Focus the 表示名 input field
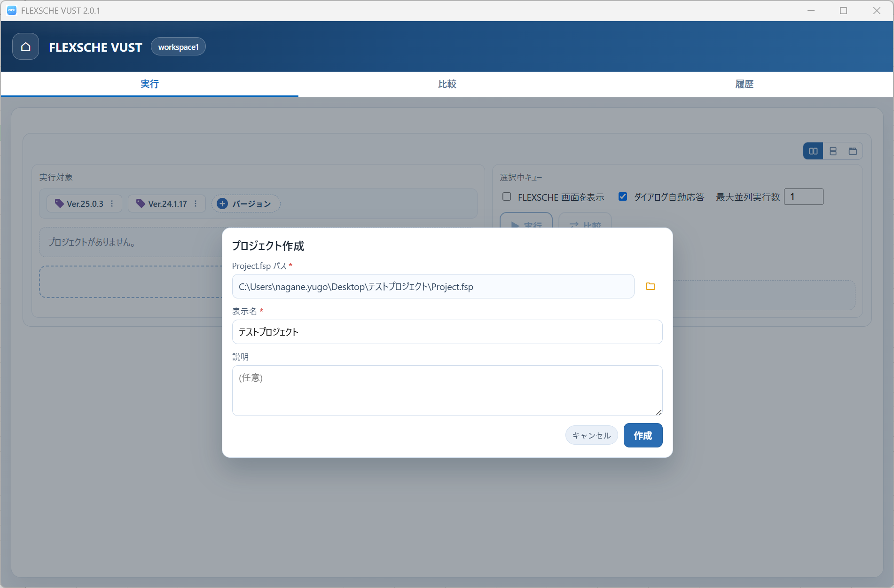 (447, 332)
